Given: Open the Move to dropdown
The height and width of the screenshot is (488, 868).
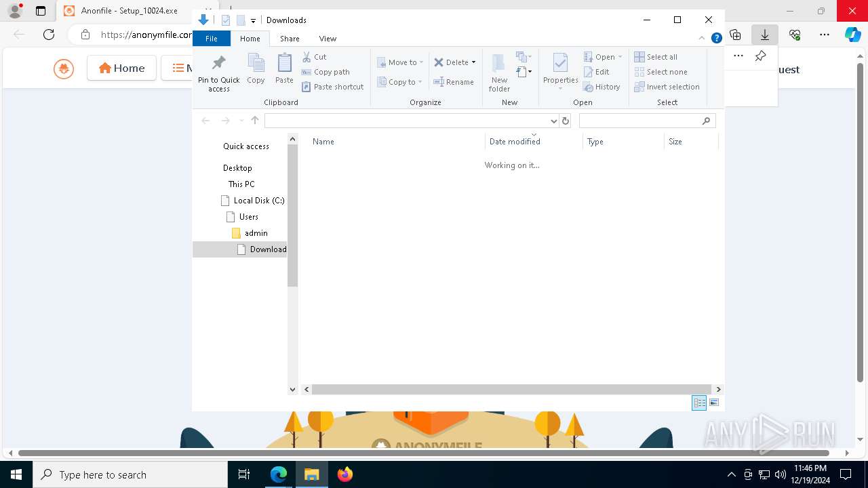Looking at the screenshot, I should click(x=400, y=62).
